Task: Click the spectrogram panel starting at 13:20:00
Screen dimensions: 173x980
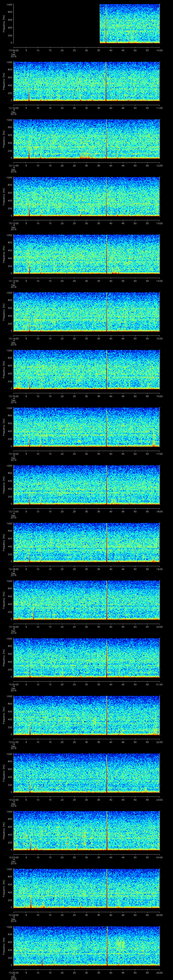Action: (x=86, y=658)
